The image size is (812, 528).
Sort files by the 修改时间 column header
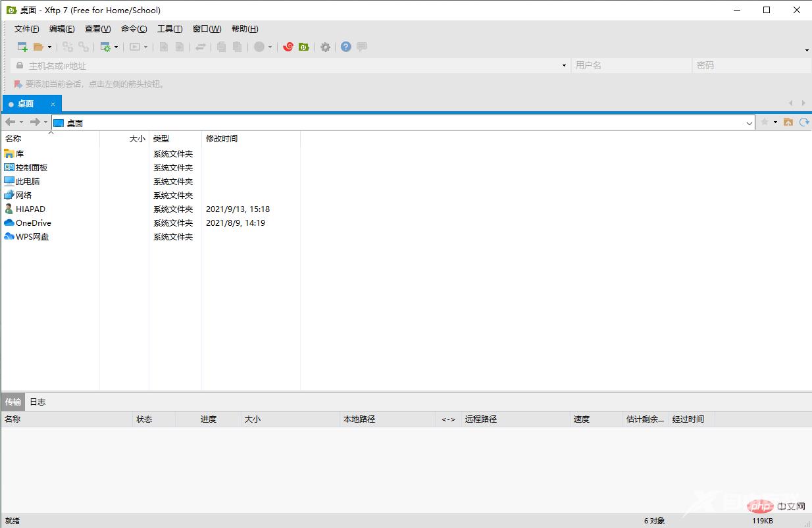coord(222,138)
